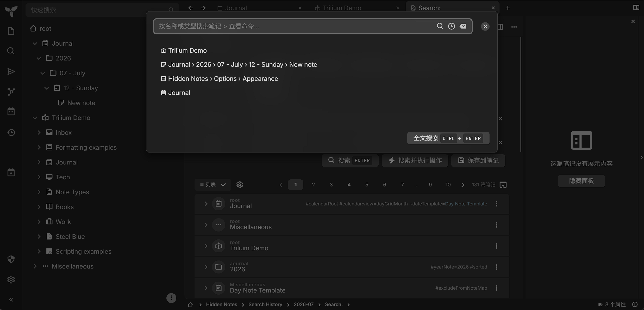Screen dimensions: 644x310
Task: Click Search History in breadcrumb
Action: (265, 304)
